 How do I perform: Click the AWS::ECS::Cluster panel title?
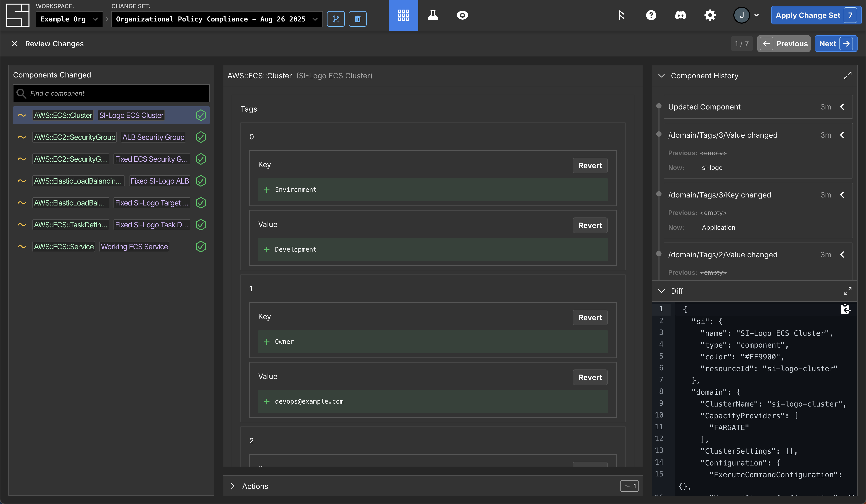(259, 76)
